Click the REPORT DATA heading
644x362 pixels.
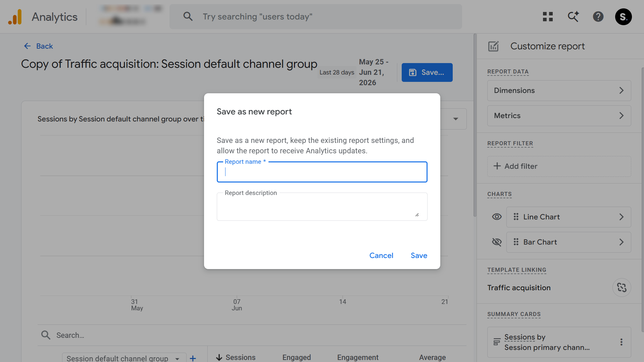(508, 72)
